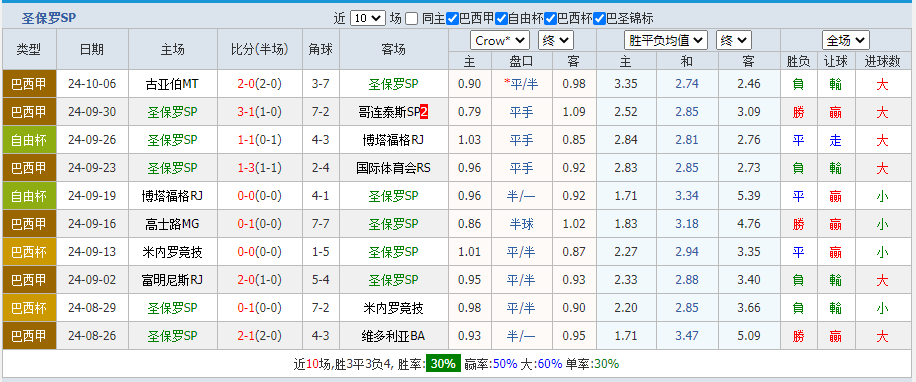Screen dimensions: 916x382
Task: Click the 赢率:50% statistic
Action: pos(491,364)
